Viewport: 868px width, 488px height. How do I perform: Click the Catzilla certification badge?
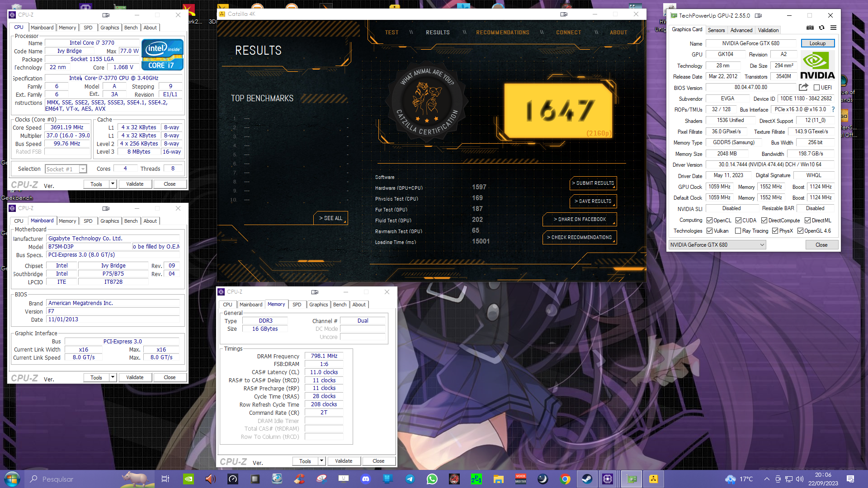point(427,102)
